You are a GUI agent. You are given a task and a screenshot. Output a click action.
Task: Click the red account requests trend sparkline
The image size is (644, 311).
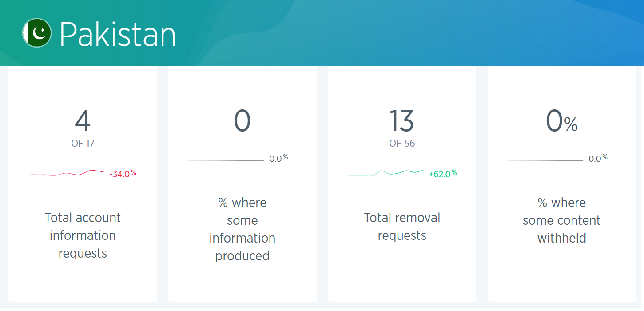pos(66,173)
